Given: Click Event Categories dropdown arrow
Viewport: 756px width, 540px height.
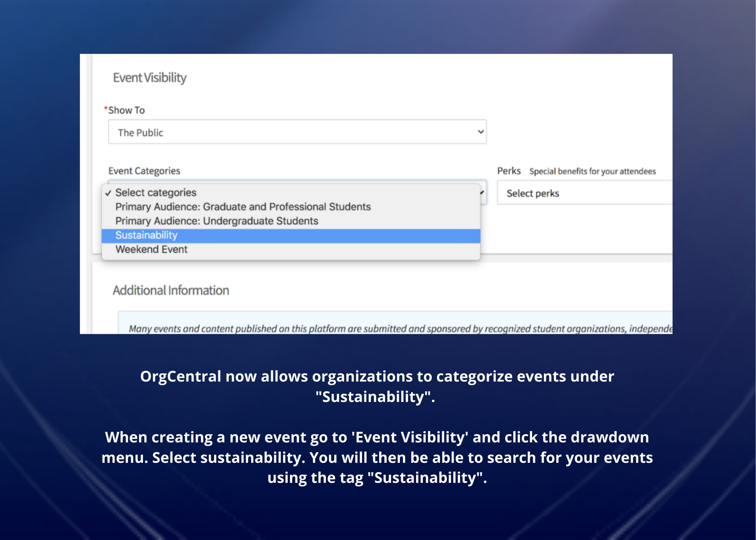Looking at the screenshot, I should point(482,192).
